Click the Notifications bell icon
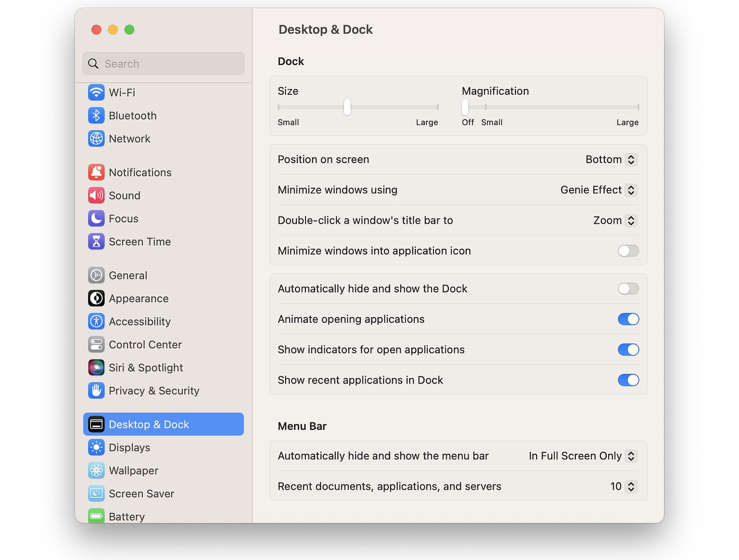The width and height of the screenshot is (739, 560). coord(96,172)
